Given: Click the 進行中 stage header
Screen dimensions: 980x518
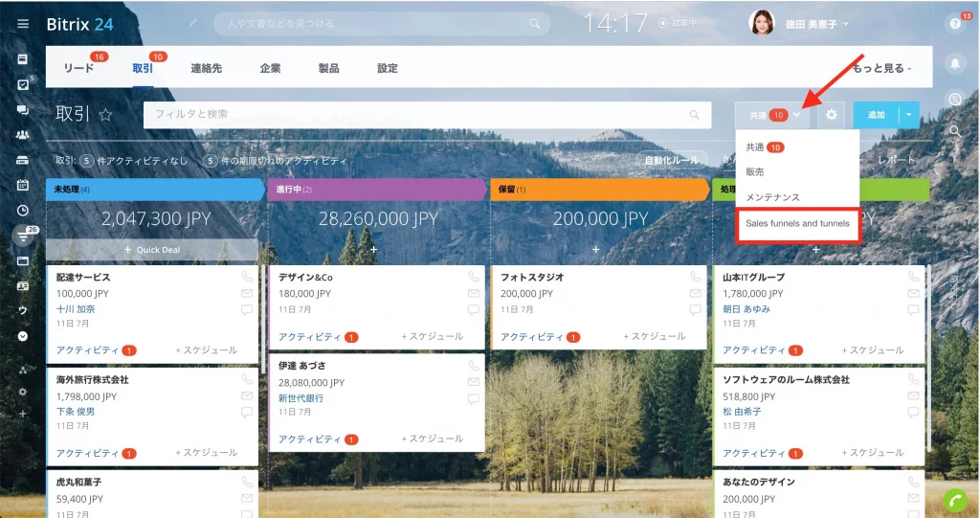Looking at the screenshot, I should click(x=376, y=190).
